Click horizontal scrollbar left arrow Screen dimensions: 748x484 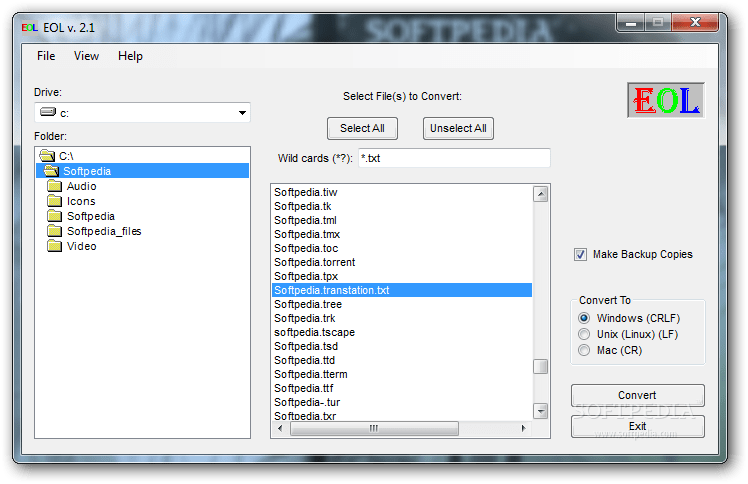pyautogui.click(x=280, y=428)
